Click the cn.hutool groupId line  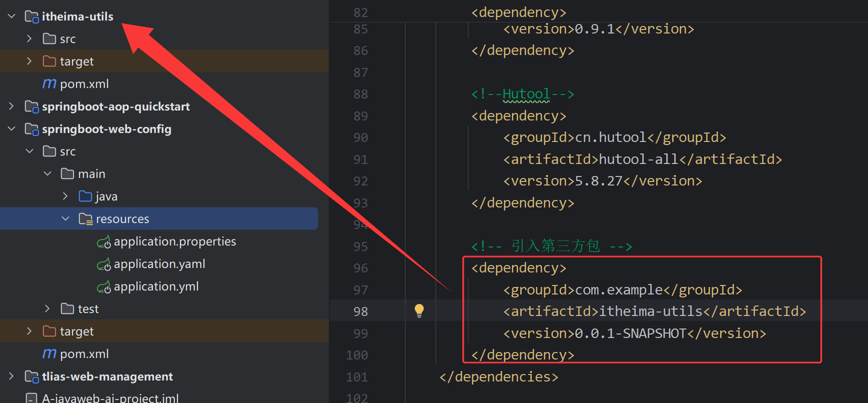click(615, 137)
